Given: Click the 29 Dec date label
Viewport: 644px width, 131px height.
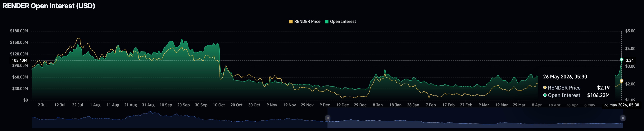Looking at the screenshot, I should tap(360, 105).
